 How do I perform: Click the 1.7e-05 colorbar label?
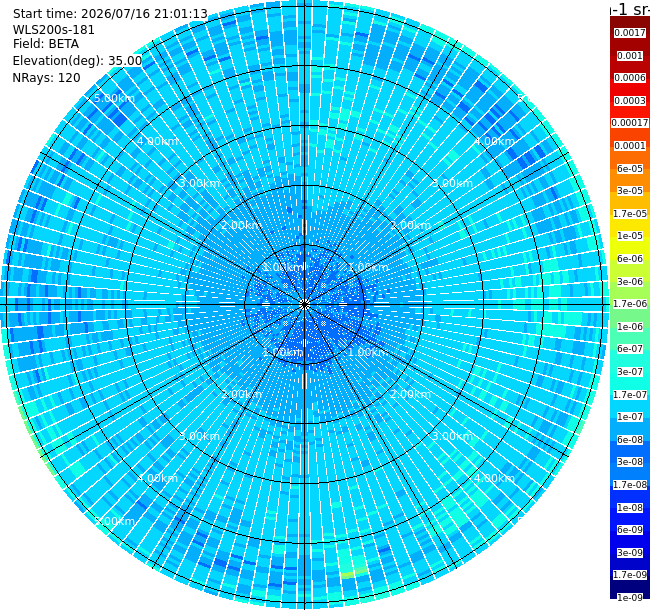click(630, 213)
